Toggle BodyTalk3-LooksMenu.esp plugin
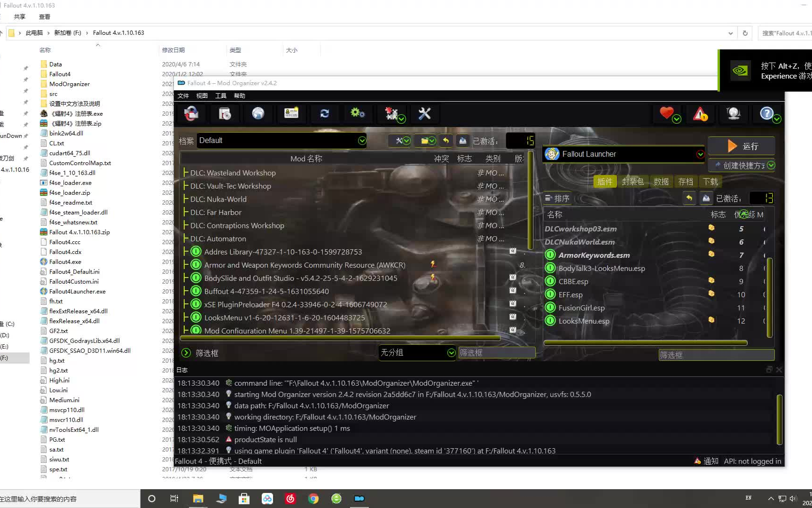Image resolution: width=812 pixels, height=508 pixels. [550, 268]
